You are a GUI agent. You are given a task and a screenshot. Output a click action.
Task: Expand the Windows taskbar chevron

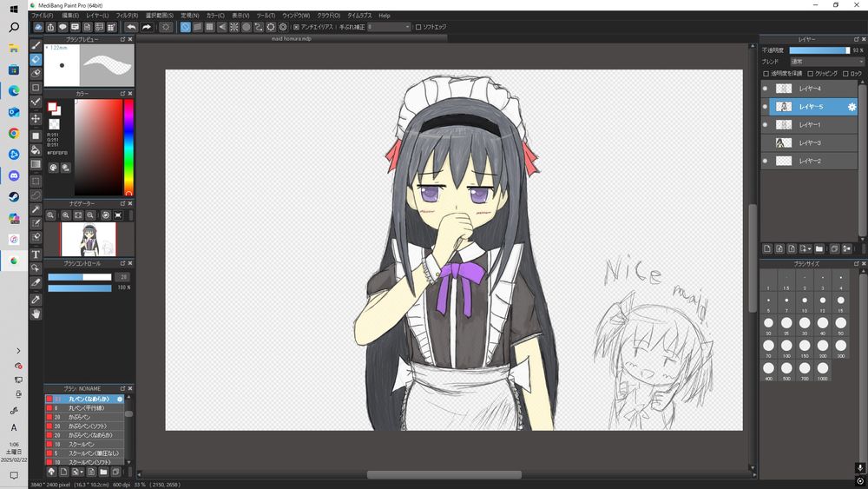(18, 351)
